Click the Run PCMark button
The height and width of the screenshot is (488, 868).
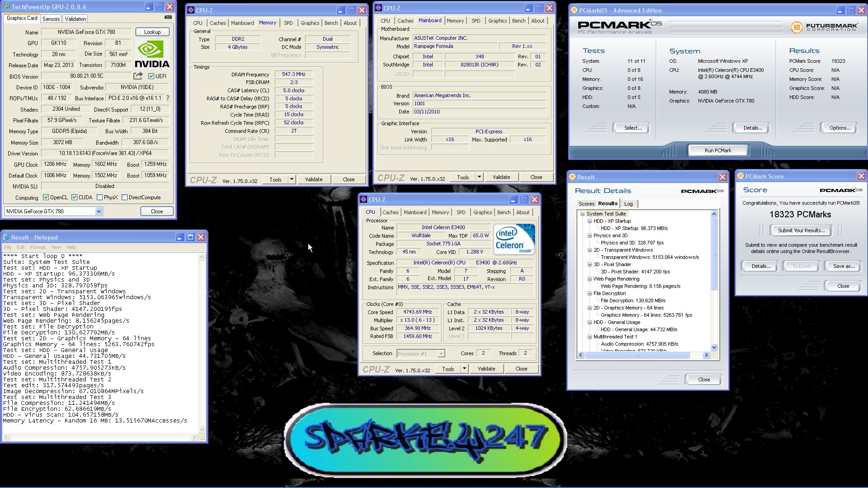pyautogui.click(x=717, y=150)
